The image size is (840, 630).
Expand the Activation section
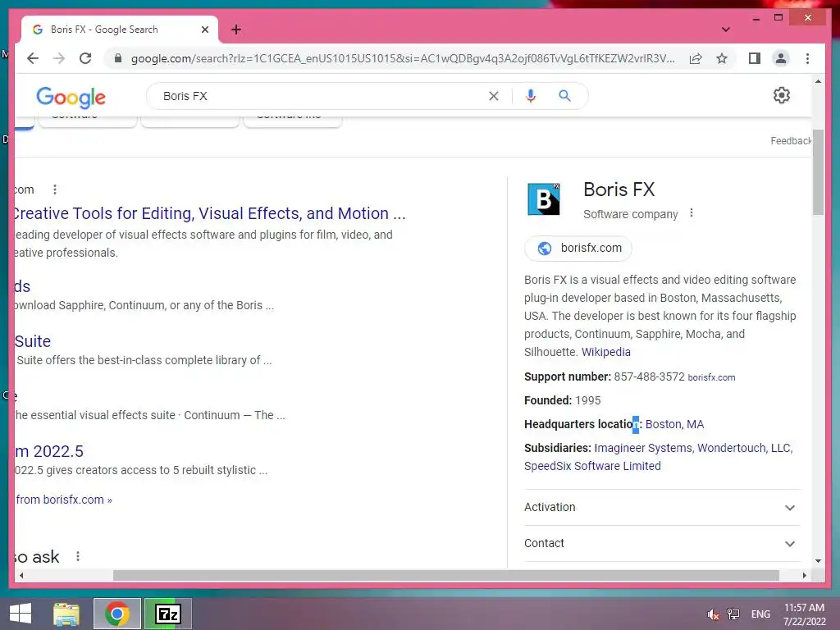[x=662, y=507]
